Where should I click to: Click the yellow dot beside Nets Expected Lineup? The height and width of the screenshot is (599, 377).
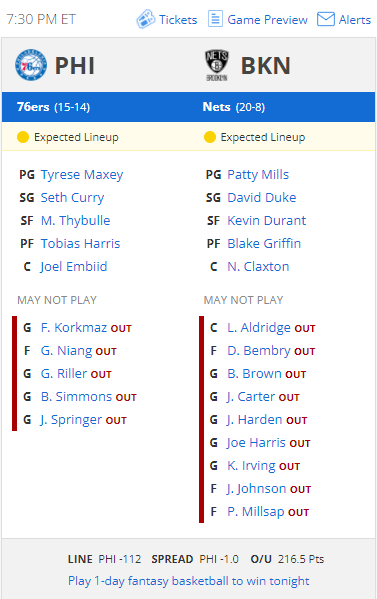tap(210, 137)
